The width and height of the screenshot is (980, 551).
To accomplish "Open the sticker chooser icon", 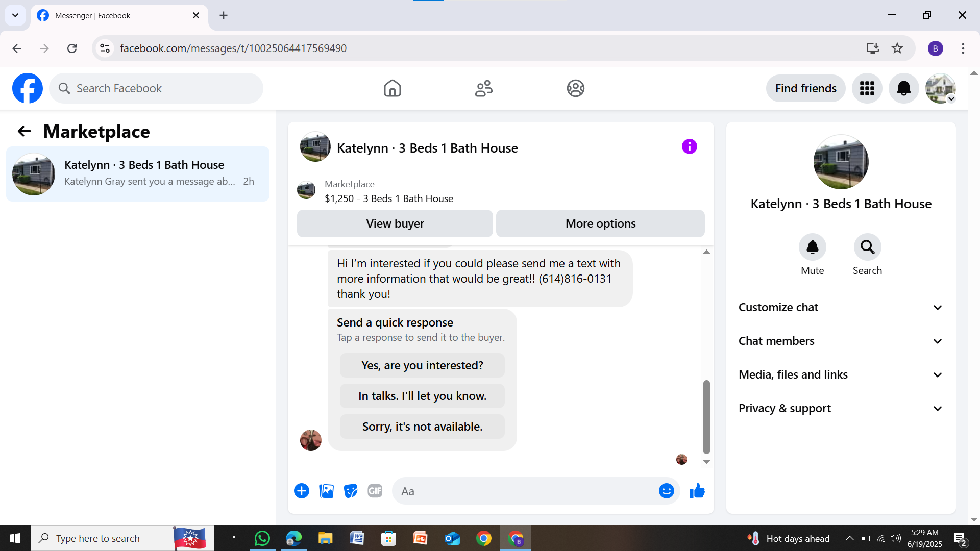I will pos(351,491).
